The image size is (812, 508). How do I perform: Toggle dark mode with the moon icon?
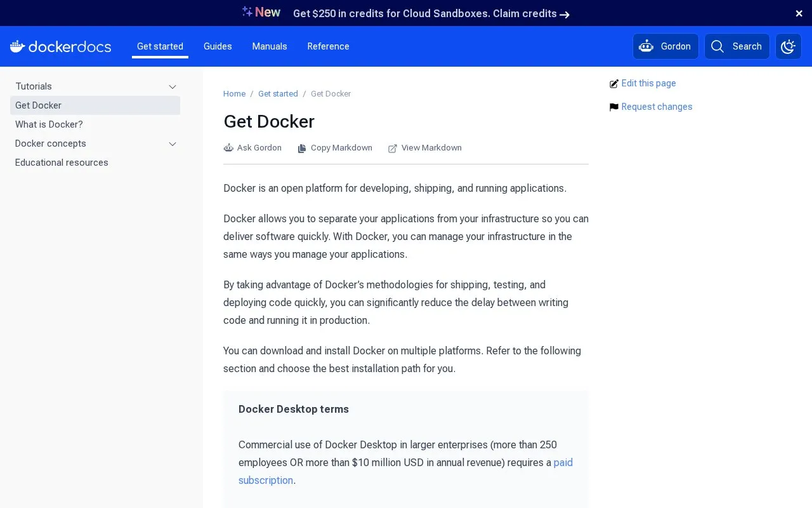point(789,46)
